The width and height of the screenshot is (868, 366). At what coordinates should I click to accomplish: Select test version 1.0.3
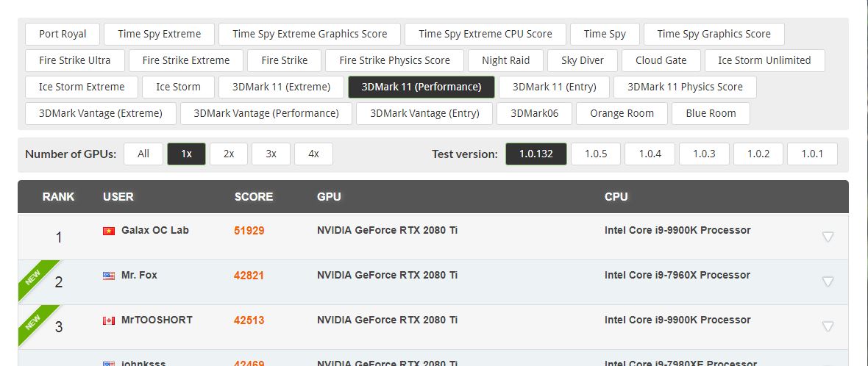(704, 154)
